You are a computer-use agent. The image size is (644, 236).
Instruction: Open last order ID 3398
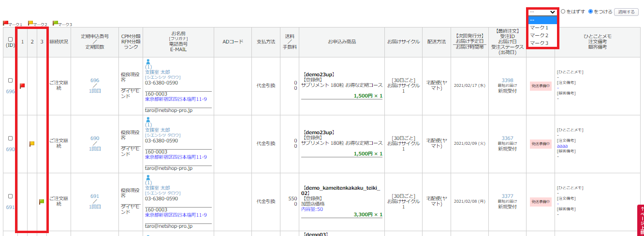(x=507, y=80)
